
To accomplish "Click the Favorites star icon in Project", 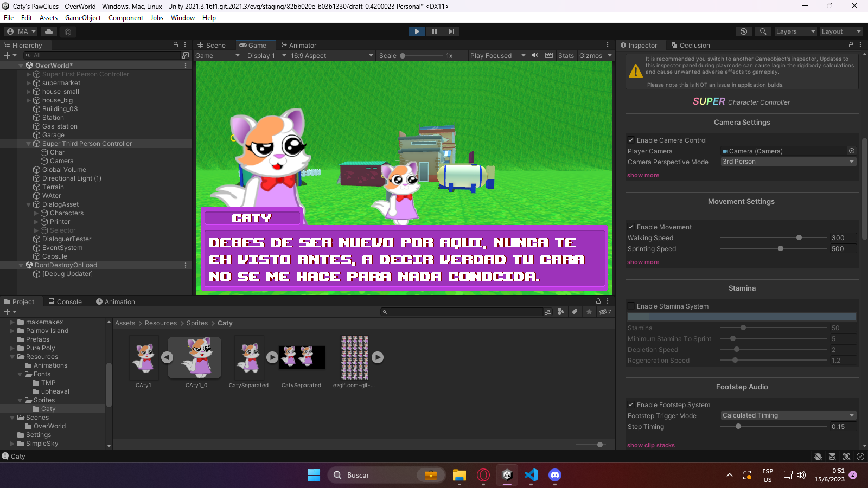I will 589,312.
